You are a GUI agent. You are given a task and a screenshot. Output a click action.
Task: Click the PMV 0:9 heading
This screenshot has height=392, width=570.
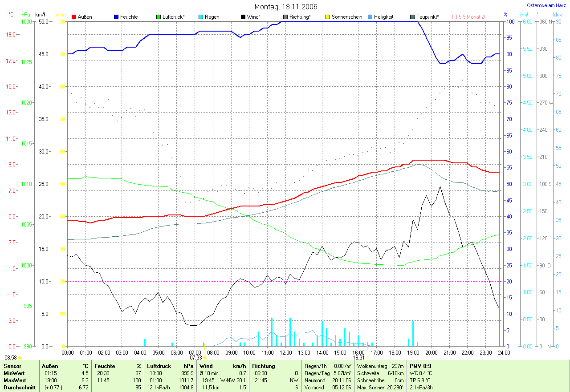[420, 366]
